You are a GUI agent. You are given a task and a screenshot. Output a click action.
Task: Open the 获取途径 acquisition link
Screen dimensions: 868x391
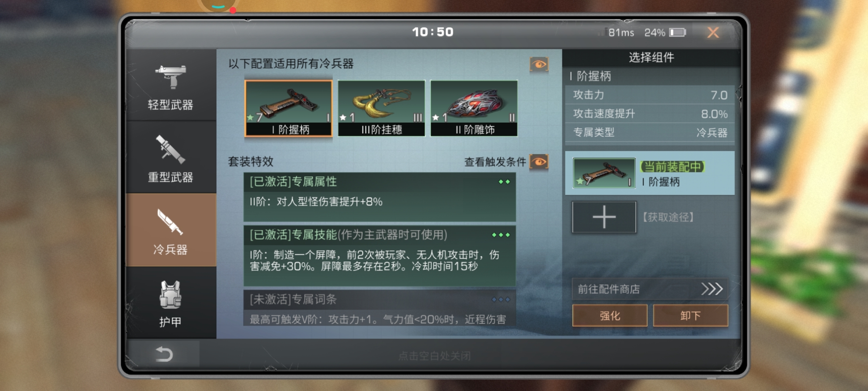pyautogui.click(x=668, y=217)
